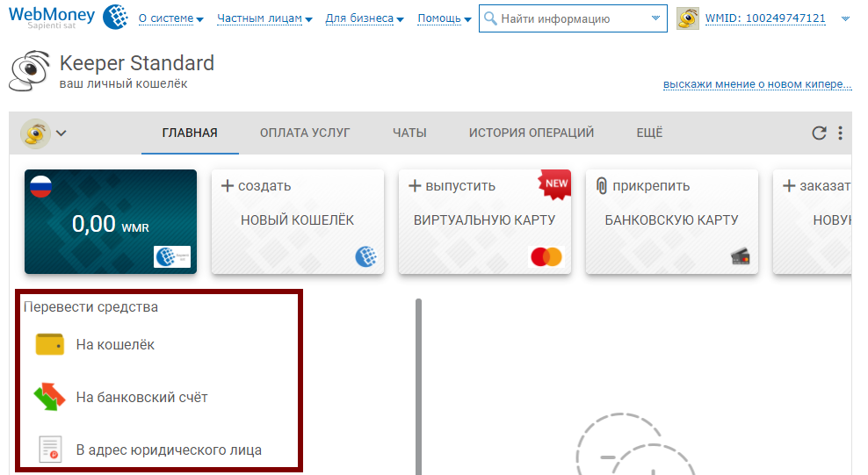Click the magnifier icon in the search box
Viewport: 868px width, 475px height.
tap(490, 18)
